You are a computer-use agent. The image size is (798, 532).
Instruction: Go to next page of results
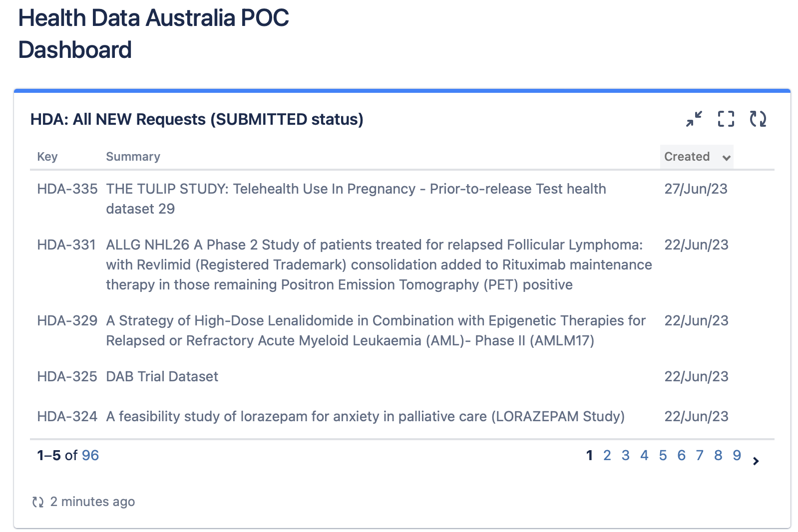click(x=756, y=461)
